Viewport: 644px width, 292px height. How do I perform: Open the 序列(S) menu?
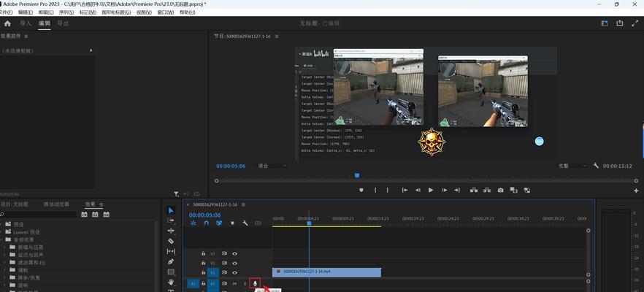(x=66, y=12)
